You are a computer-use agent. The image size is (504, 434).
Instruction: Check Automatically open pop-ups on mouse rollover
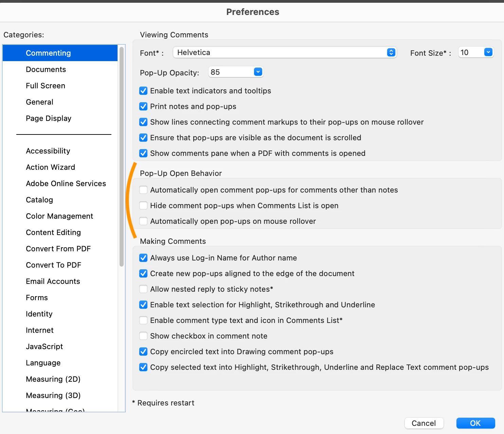point(143,221)
